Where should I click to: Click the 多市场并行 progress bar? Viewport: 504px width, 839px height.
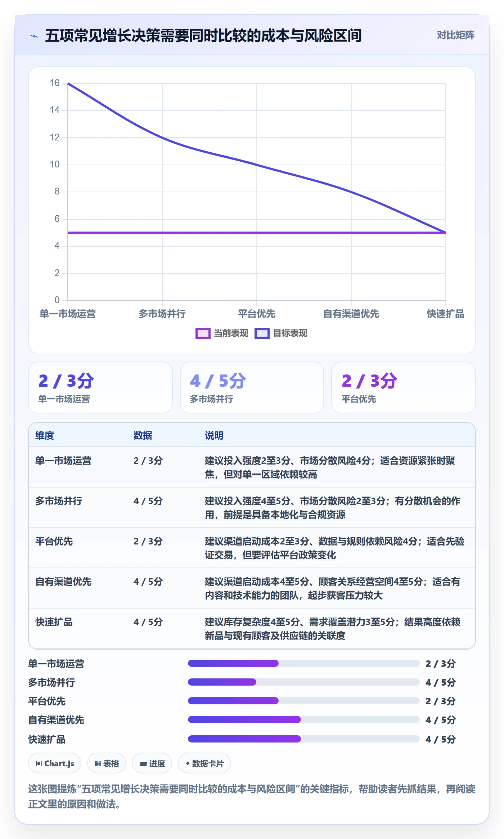click(x=304, y=682)
